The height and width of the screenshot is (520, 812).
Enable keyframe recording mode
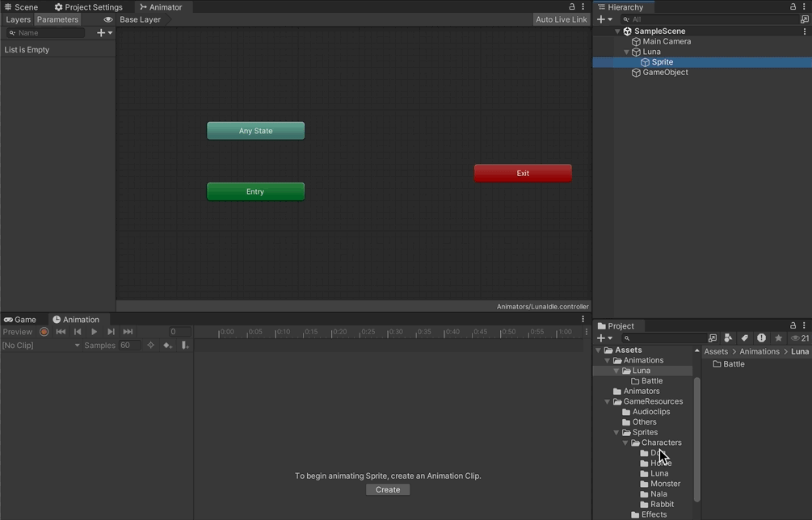pos(44,332)
